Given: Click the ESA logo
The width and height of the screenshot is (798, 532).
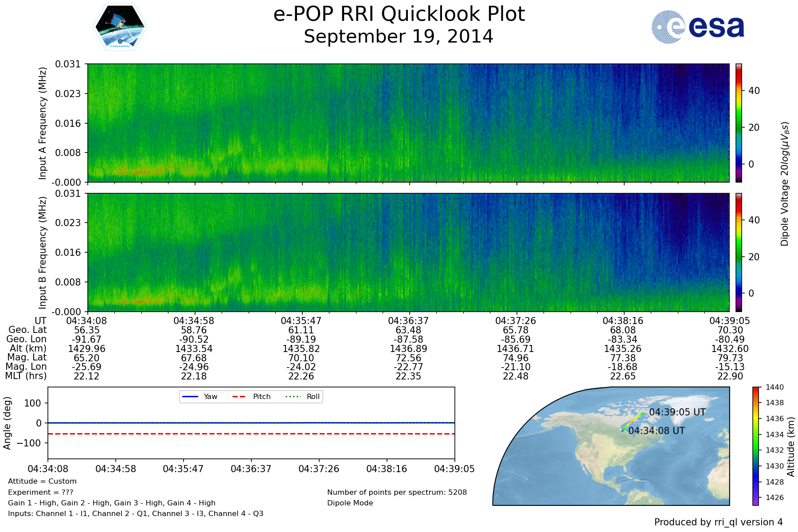Looking at the screenshot, I should (698, 27).
